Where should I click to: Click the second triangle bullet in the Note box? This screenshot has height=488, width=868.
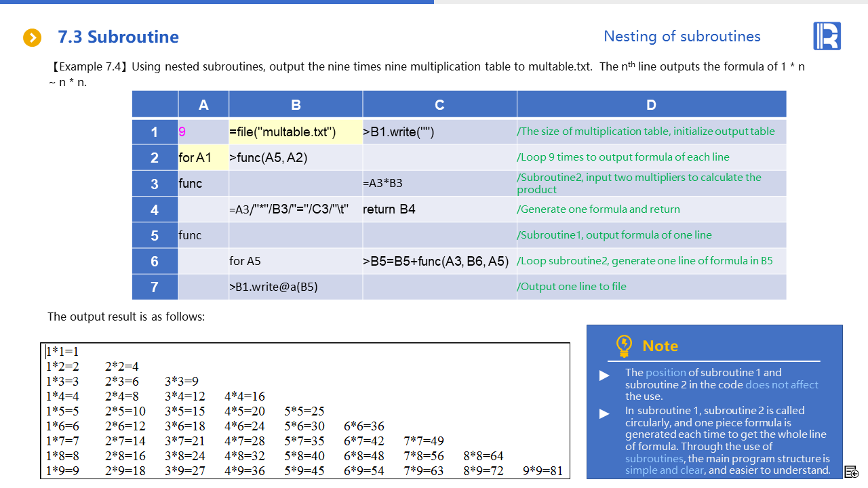coord(604,413)
